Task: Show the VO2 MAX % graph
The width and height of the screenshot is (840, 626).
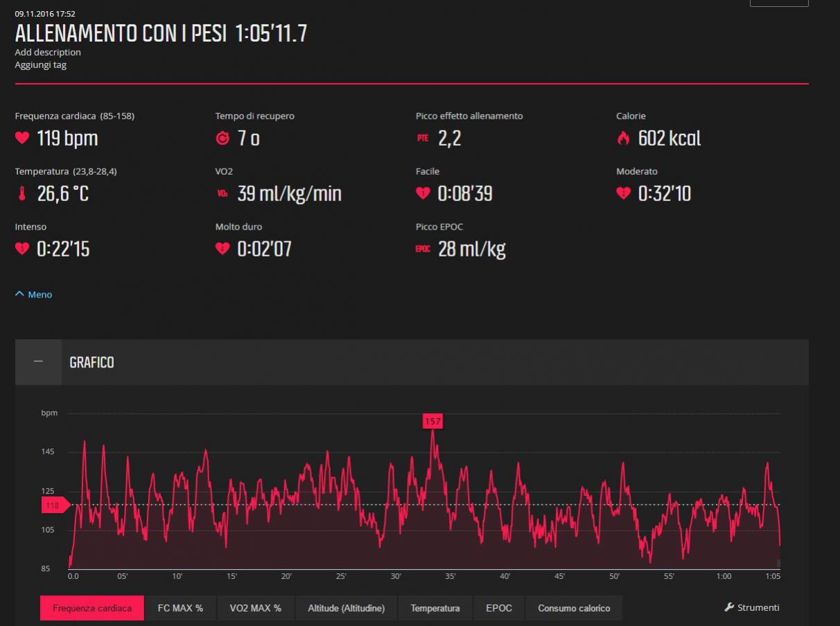Action: tap(255, 608)
